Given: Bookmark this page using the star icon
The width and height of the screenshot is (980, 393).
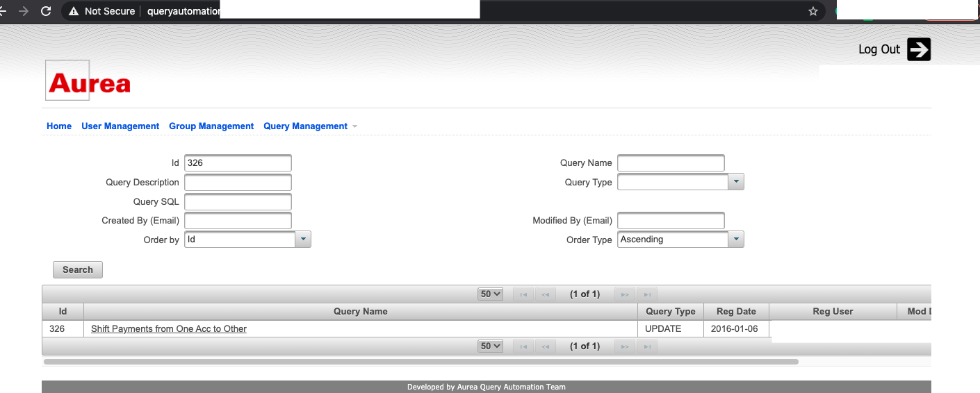Looking at the screenshot, I should [x=812, y=11].
